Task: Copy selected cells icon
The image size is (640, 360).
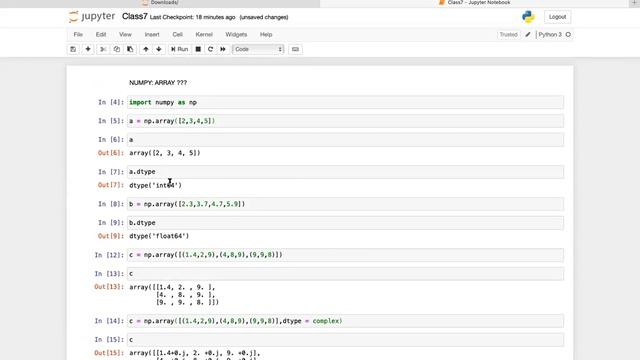Action: point(117,49)
